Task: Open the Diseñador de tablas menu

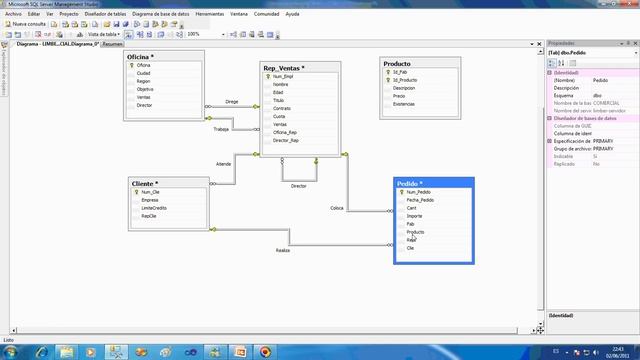Action: (105, 14)
